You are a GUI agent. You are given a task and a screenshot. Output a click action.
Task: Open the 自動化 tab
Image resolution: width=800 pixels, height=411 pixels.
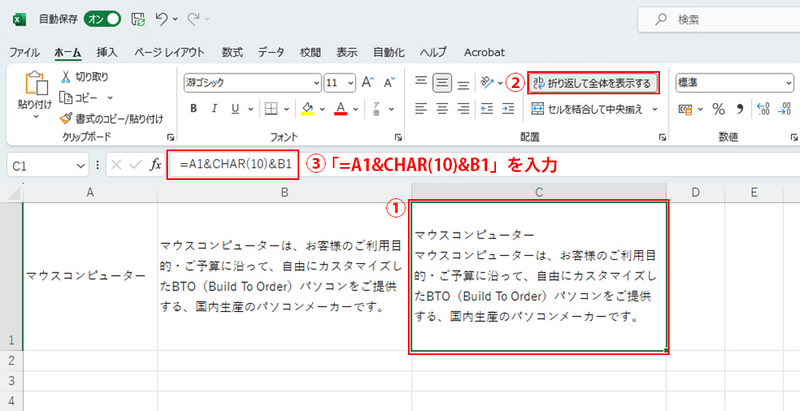coord(389,52)
